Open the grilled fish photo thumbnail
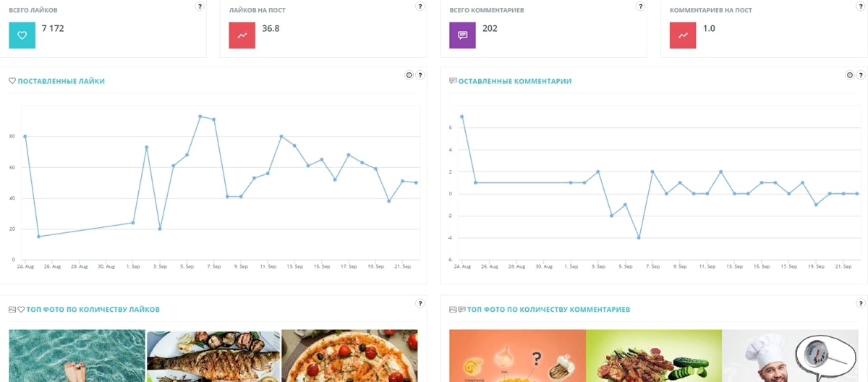 pyautogui.click(x=213, y=356)
